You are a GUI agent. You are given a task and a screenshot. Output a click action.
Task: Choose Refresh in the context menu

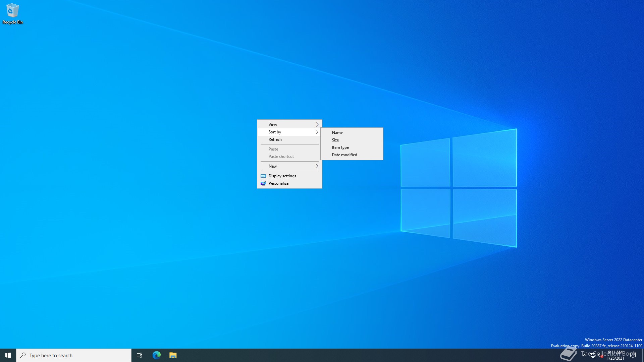[275, 139]
